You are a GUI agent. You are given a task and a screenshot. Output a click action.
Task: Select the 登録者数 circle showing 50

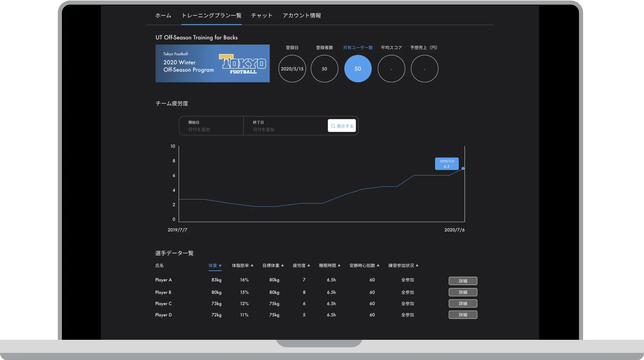(x=324, y=69)
